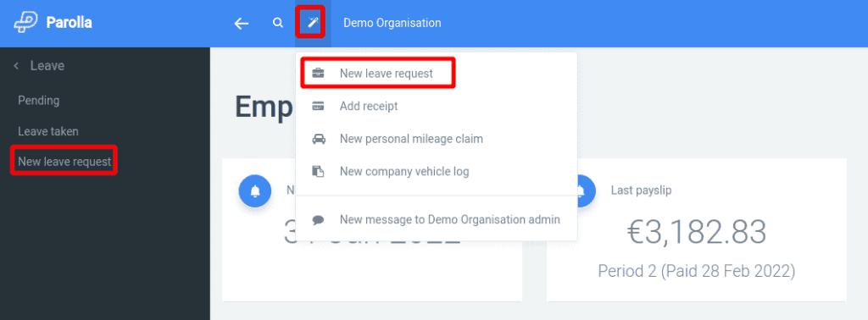The height and width of the screenshot is (320, 868).
Task: Select New personal mileage claim
Action: point(411,139)
